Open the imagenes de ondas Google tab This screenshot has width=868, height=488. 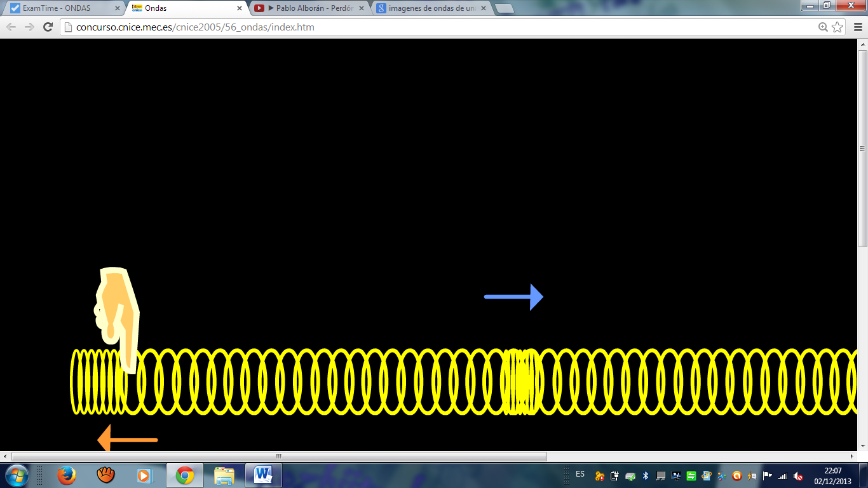[x=431, y=8]
